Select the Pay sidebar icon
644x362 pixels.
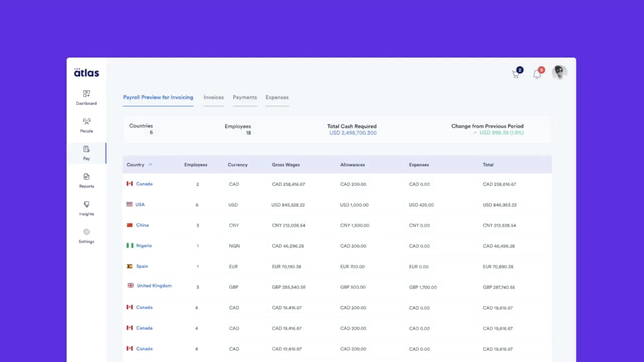pos(86,149)
